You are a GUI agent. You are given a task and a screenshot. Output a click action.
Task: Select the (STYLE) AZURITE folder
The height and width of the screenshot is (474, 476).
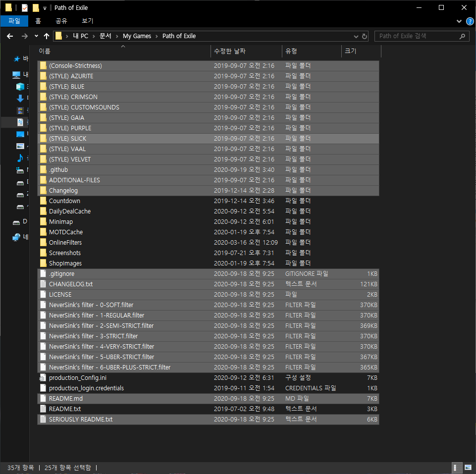tap(208, 76)
